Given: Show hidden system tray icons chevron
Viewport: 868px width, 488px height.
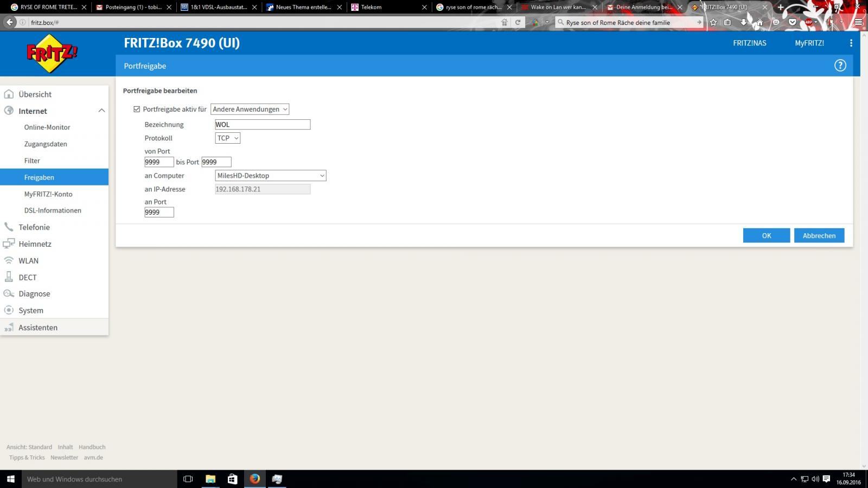Looking at the screenshot, I should point(794,479).
